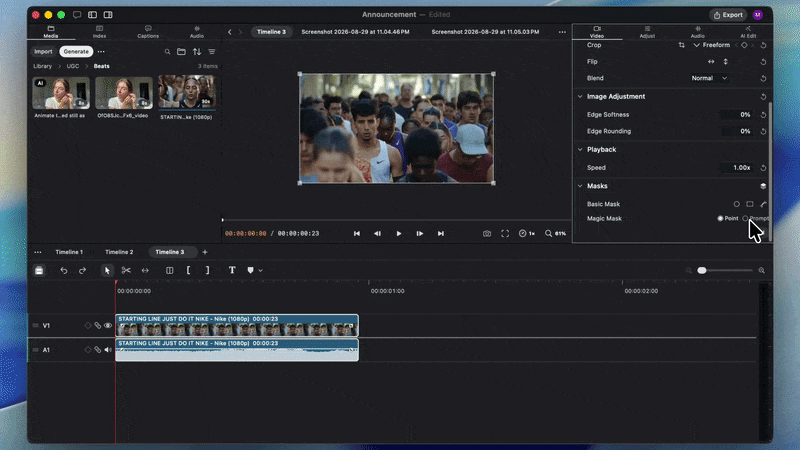The width and height of the screenshot is (800, 450).
Task: Toggle V1 track visibility eye
Action: pyautogui.click(x=108, y=326)
